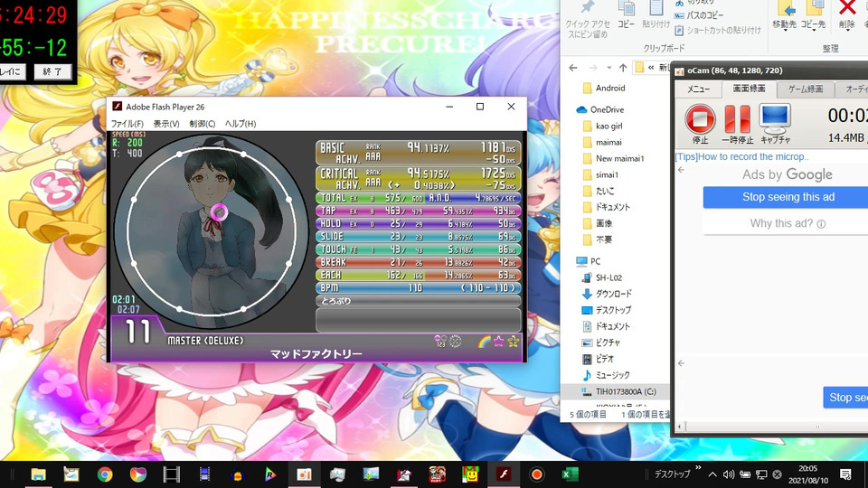Open ピクチャ under PC

pos(608,343)
